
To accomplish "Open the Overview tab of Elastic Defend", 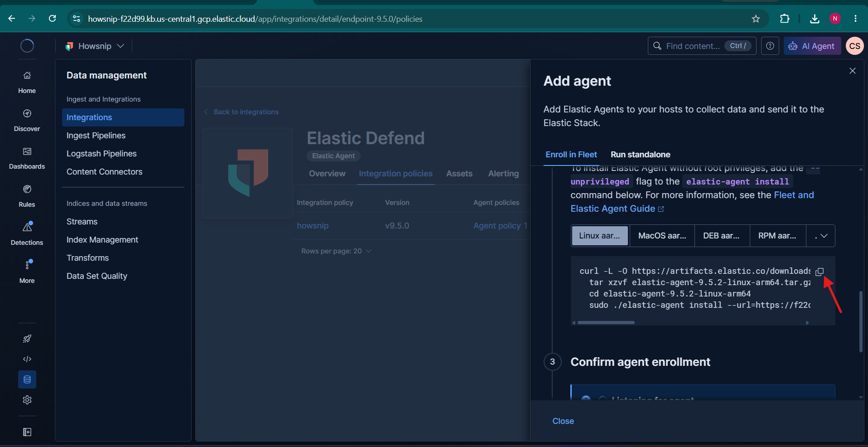I will click(x=327, y=174).
